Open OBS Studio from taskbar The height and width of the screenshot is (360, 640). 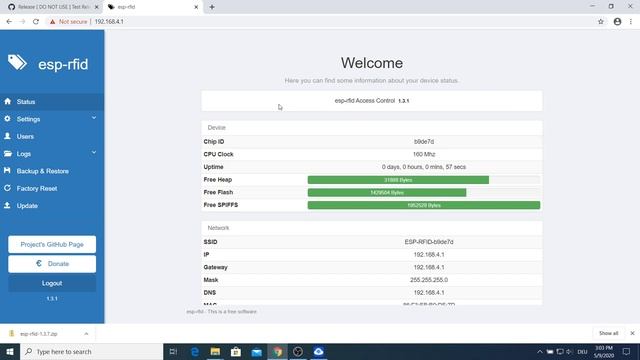[298, 351]
